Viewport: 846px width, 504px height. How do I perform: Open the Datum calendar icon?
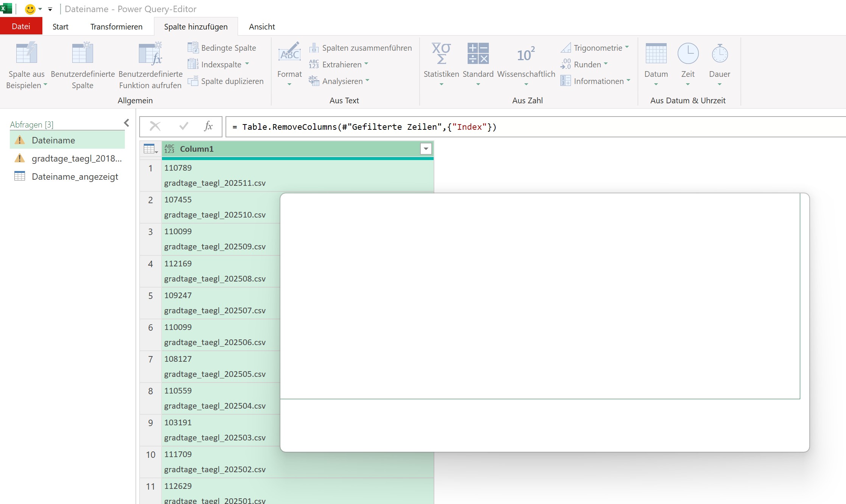pyautogui.click(x=656, y=53)
